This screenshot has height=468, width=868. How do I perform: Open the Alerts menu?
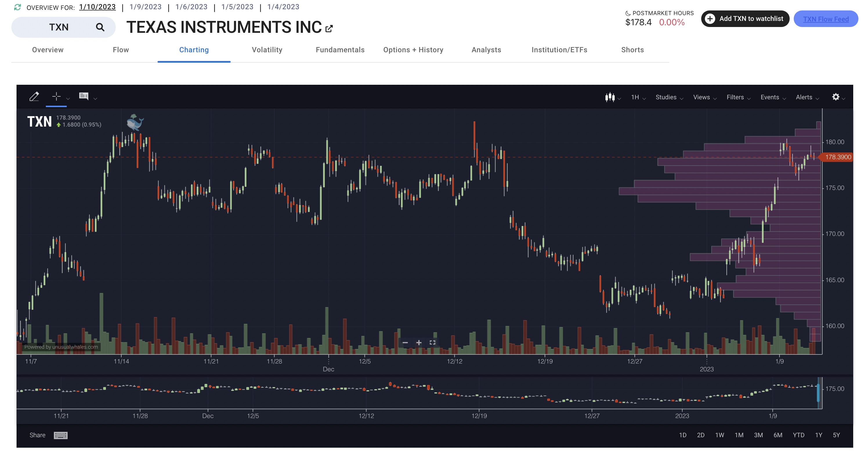tap(807, 97)
